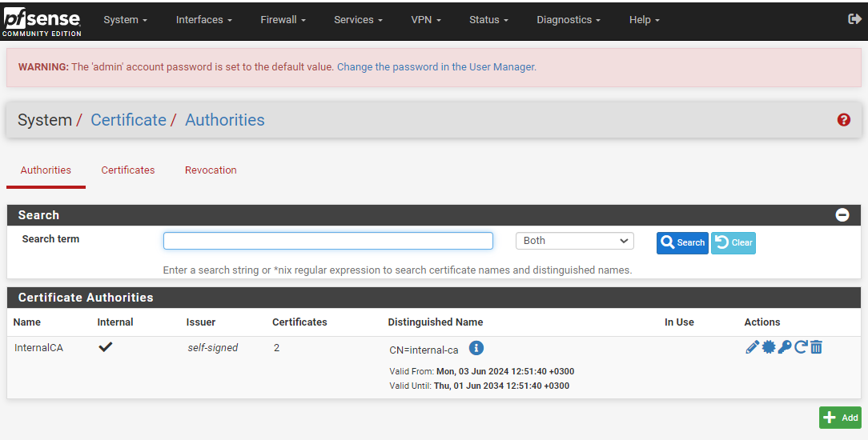Show info for CN=internal-ca distinguished name
Image resolution: width=868 pixels, height=440 pixels.
pos(476,348)
